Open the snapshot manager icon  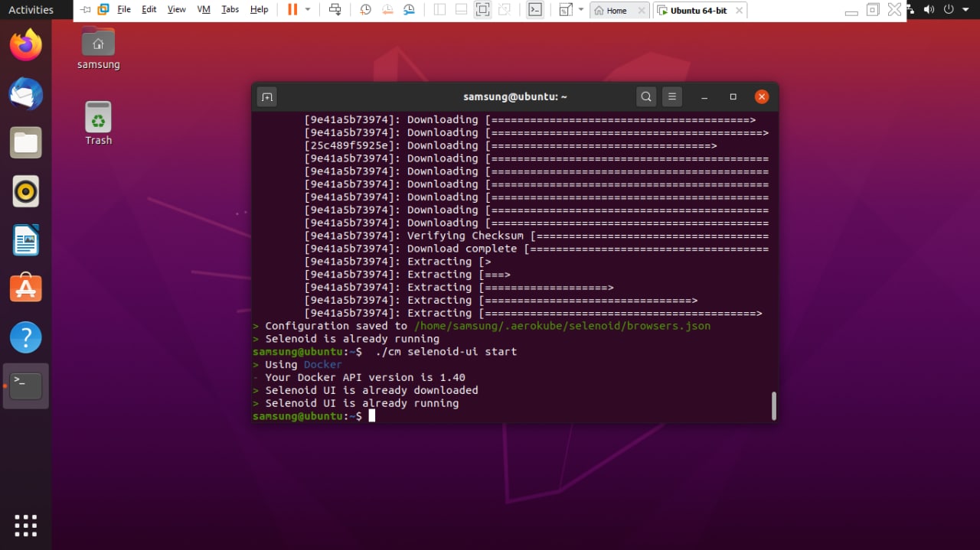[x=410, y=10]
